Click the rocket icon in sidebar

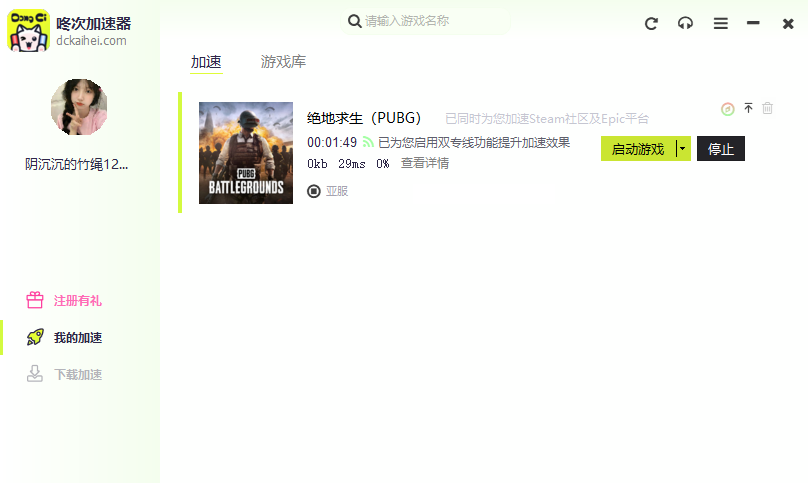coord(35,337)
